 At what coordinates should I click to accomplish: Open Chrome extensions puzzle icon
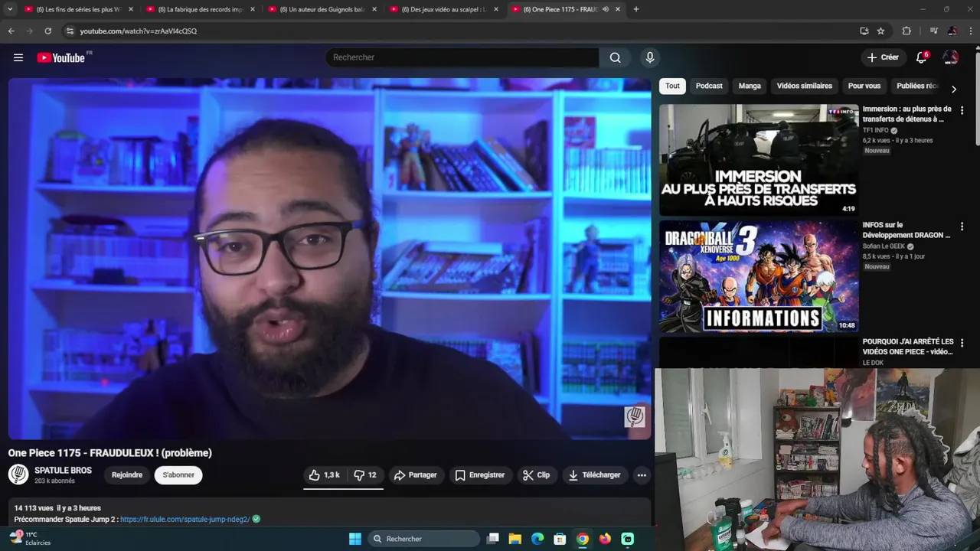pyautogui.click(x=906, y=31)
